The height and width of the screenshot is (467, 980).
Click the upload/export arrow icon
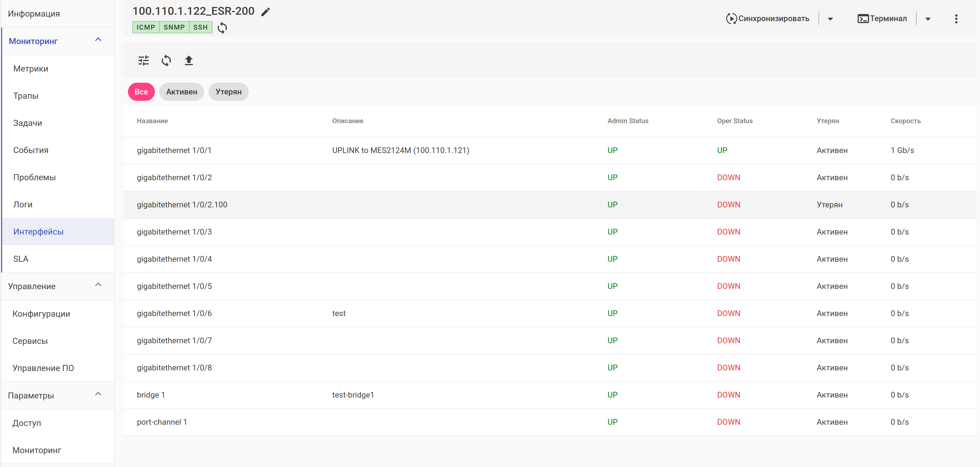point(189,60)
